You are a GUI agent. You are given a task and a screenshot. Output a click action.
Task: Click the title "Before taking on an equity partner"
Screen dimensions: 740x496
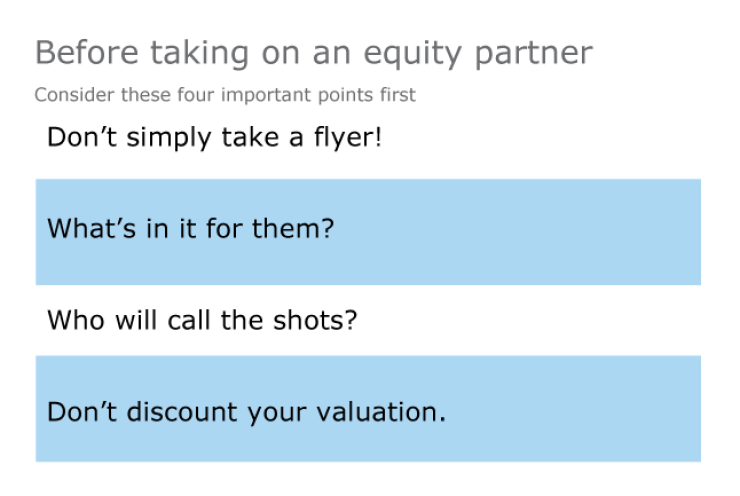[x=313, y=53]
